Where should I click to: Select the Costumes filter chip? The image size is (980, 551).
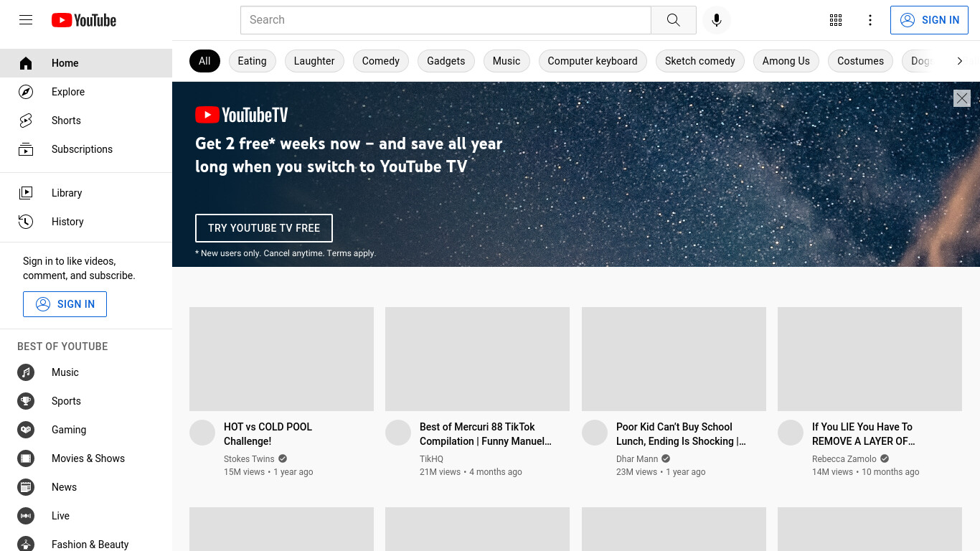coord(861,61)
